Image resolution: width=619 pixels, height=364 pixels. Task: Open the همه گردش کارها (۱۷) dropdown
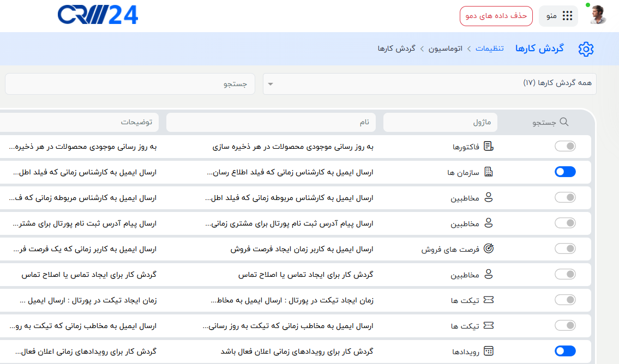tap(430, 84)
